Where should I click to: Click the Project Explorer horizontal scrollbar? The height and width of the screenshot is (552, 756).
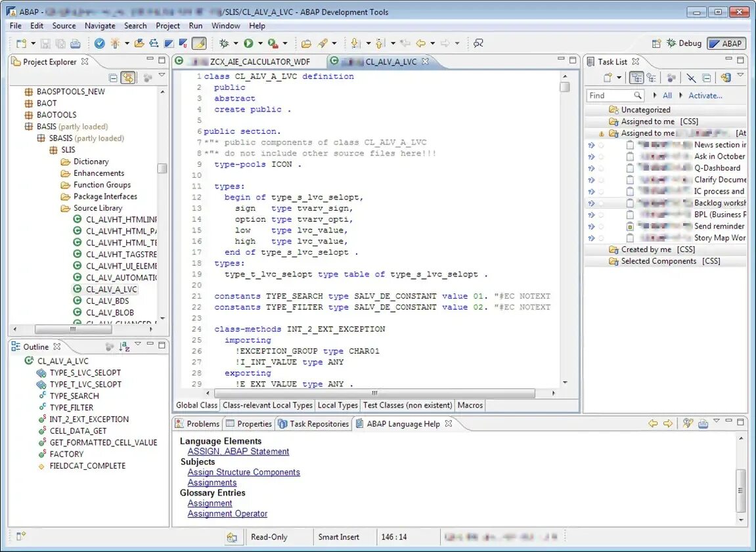(x=74, y=329)
